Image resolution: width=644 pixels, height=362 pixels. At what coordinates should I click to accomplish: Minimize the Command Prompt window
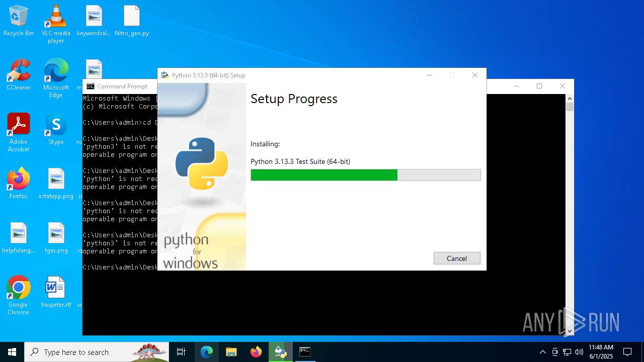coord(516,86)
